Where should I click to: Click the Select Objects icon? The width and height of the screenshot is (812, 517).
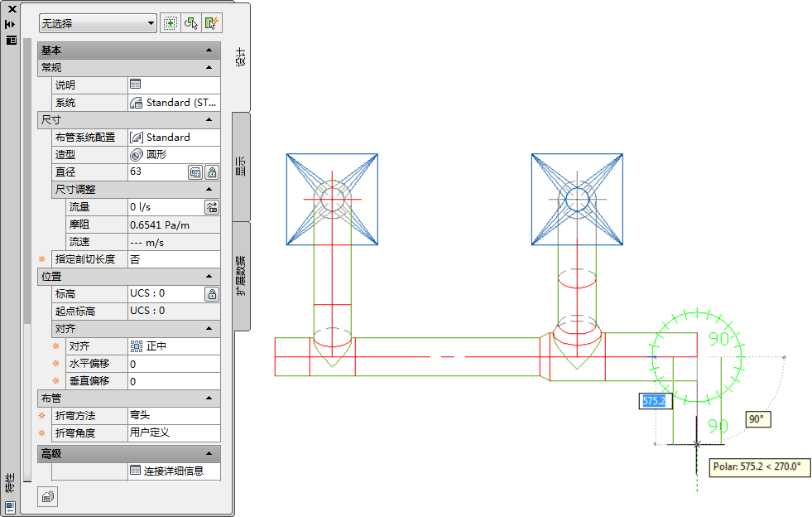(x=191, y=23)
